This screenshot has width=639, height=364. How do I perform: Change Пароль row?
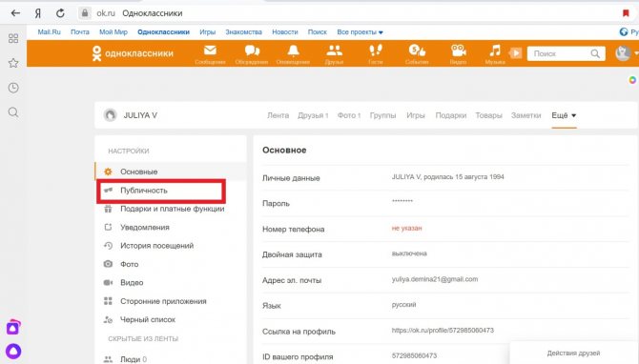(x=445, y=203)
